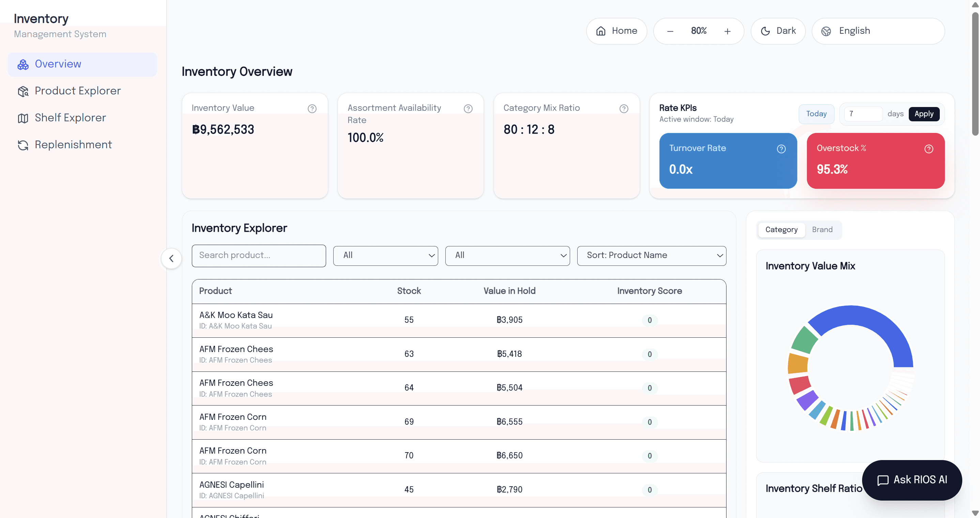This screenshot has height=518, width=980.
Task: Click the 80% zoom level value
Action: 699,31
